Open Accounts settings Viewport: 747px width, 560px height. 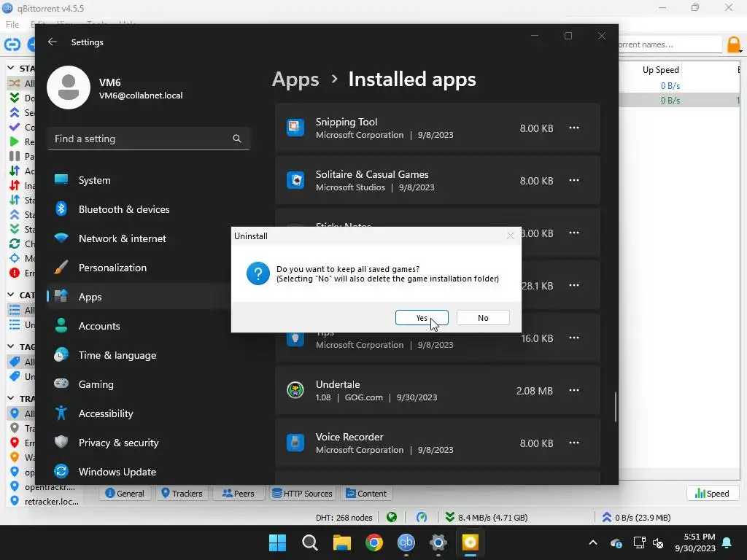(99, 326)
